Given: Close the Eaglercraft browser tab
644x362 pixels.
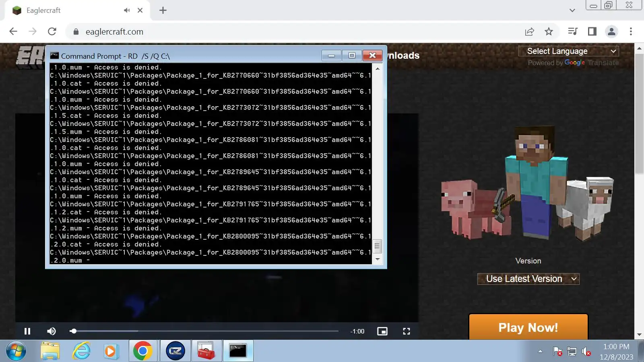Looking at the screenshot, I should [140, 10].
